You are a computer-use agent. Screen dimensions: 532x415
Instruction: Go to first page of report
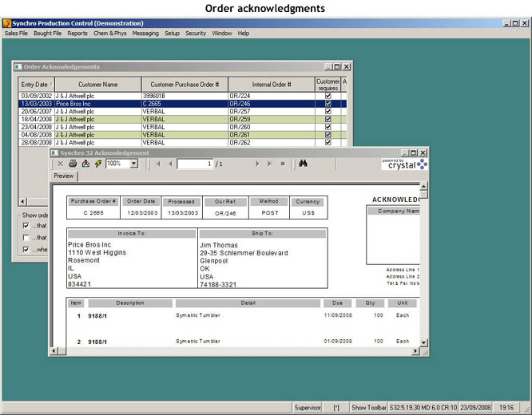(x=158, y=164)
